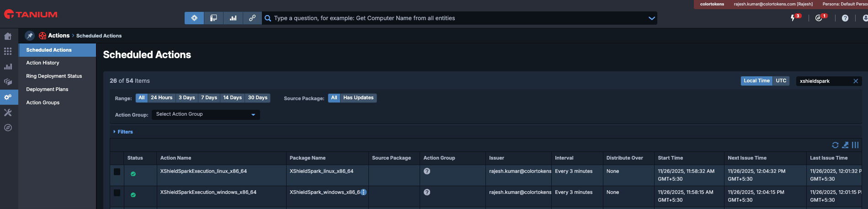
Task: Open the column chooser icon above table
Action: [855, 145]
